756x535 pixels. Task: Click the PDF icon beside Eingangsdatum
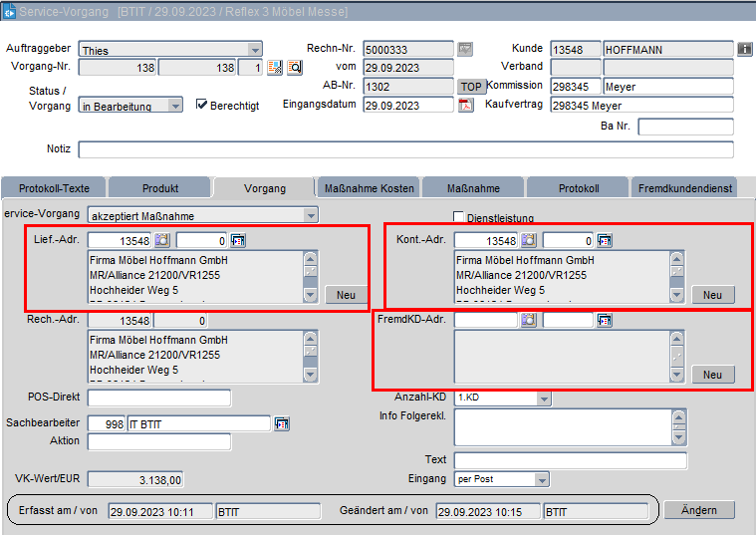(x=465, y=106)
